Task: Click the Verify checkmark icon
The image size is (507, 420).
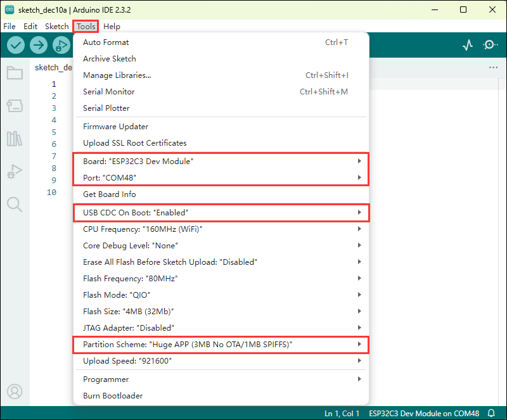Action: (16, 45)
